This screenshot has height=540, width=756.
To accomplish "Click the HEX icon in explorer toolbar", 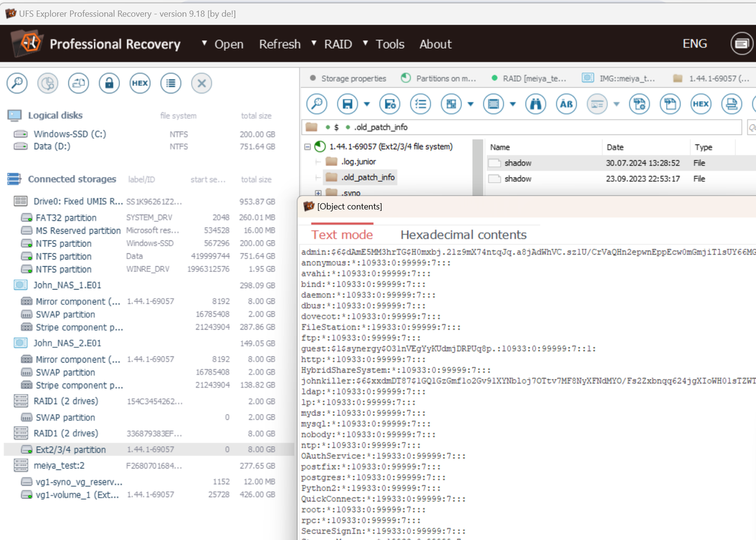I will [700, 105].
